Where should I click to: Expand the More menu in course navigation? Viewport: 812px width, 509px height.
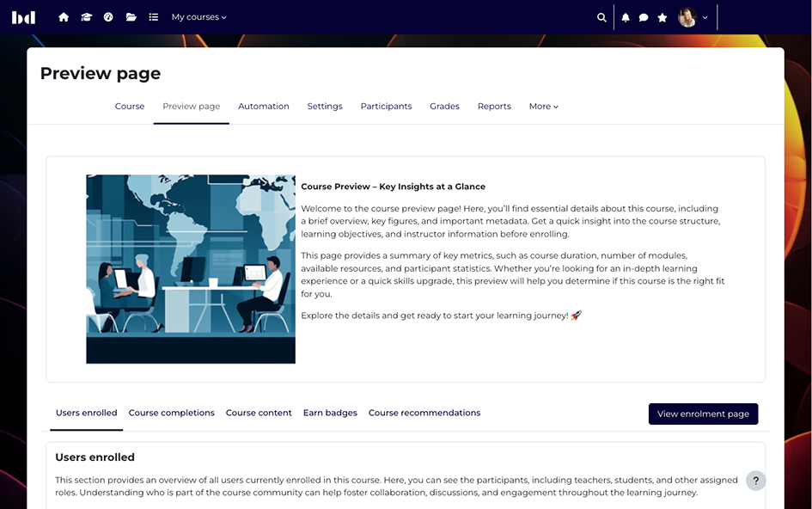click(x=543, y=107)
